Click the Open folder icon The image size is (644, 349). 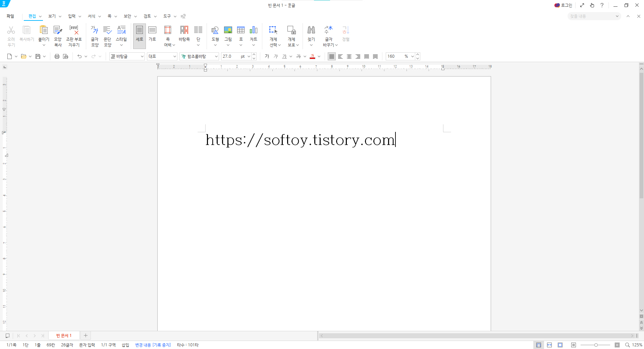click(24, 56)
